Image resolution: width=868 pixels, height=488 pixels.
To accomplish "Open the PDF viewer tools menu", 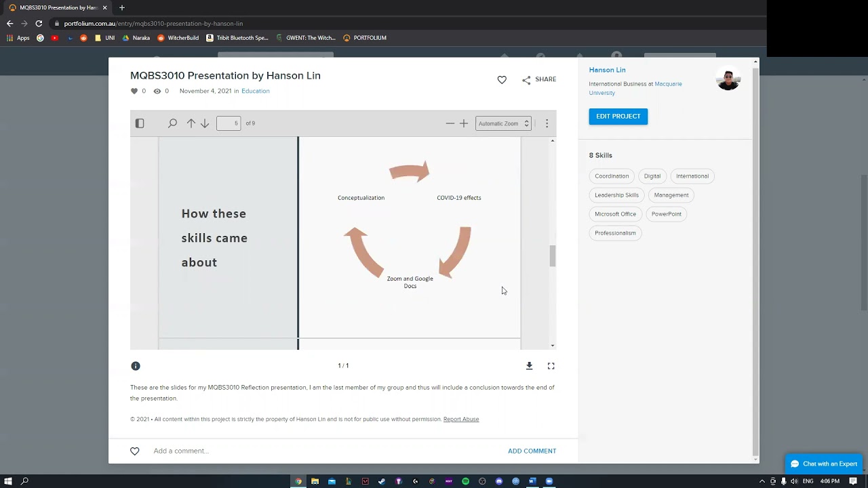I will pyautogui.click(x=547, y=123).
